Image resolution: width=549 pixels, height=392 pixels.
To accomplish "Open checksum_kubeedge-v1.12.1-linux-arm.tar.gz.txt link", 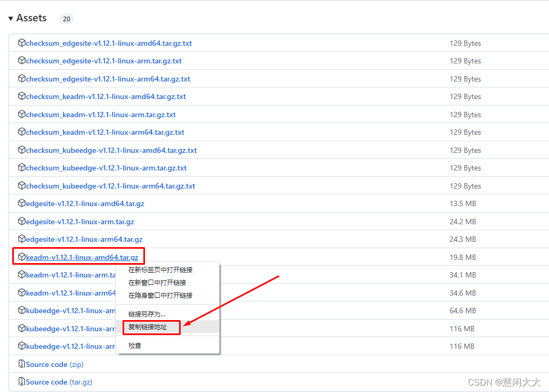I will click(x=106, y=168).
